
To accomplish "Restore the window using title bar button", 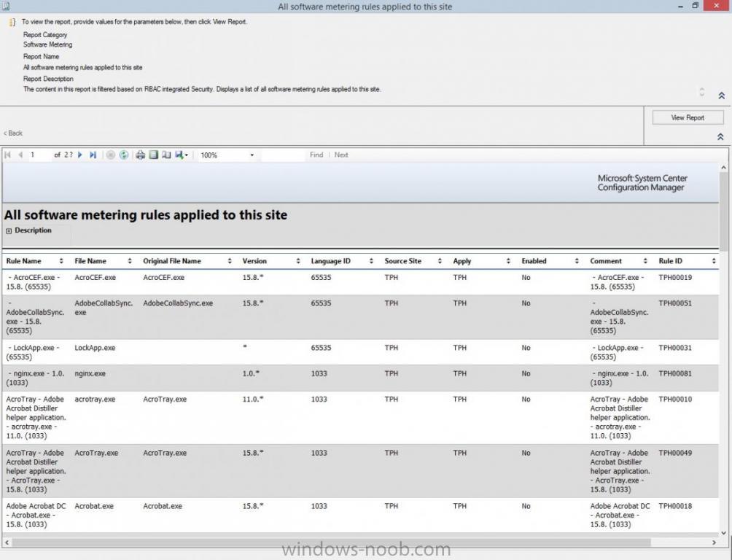I will tap(695, 6).
